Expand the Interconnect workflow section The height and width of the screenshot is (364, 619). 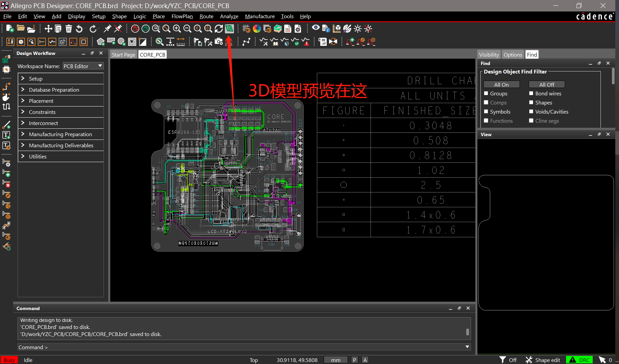tap(61, 123)
